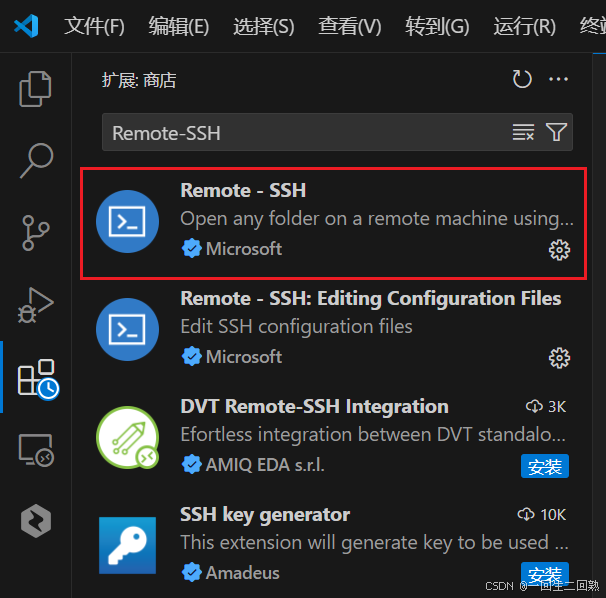The height and width of the screenshot is (598, 606).
Task: Open the 运行(R) menu
Action: click(x=524, y=26)
